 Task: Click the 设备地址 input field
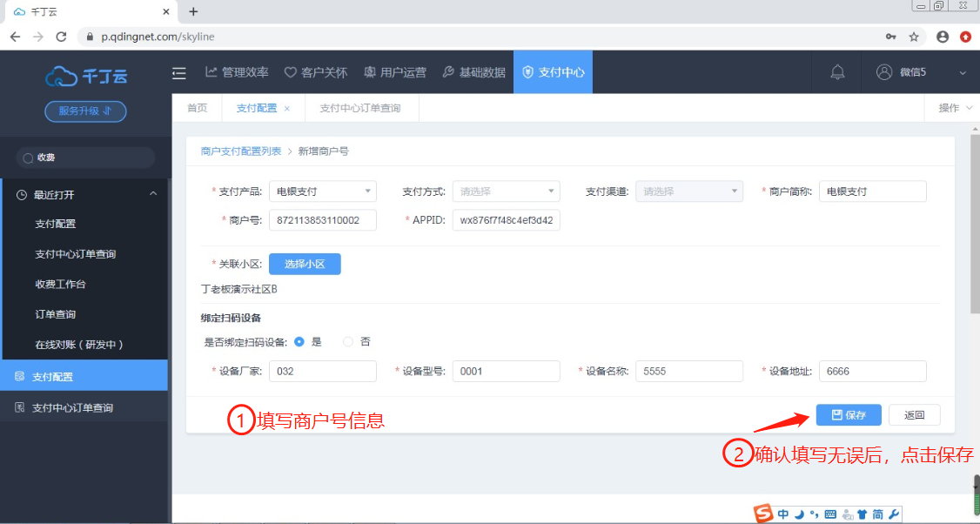(x=872, y=371)
